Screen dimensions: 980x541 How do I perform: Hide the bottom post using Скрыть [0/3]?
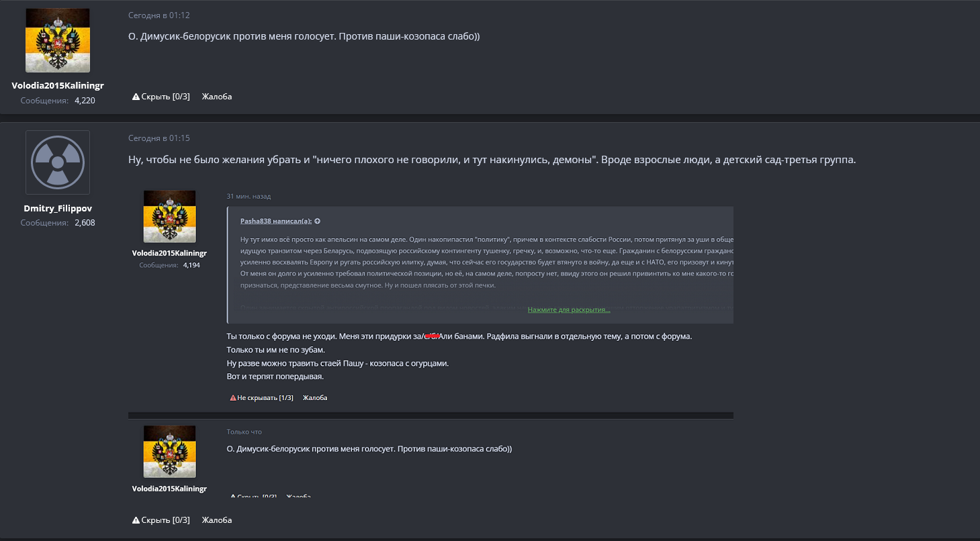pyautogui.click(x=165, y=520)
